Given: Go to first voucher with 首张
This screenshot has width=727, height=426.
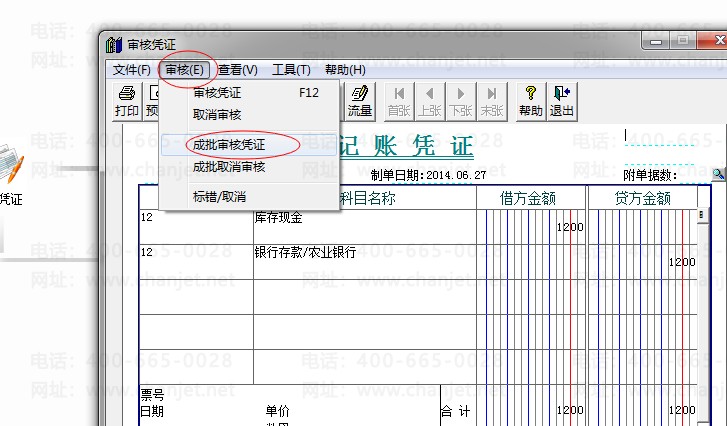Looking at the screenshot, I should click(399, 102).
